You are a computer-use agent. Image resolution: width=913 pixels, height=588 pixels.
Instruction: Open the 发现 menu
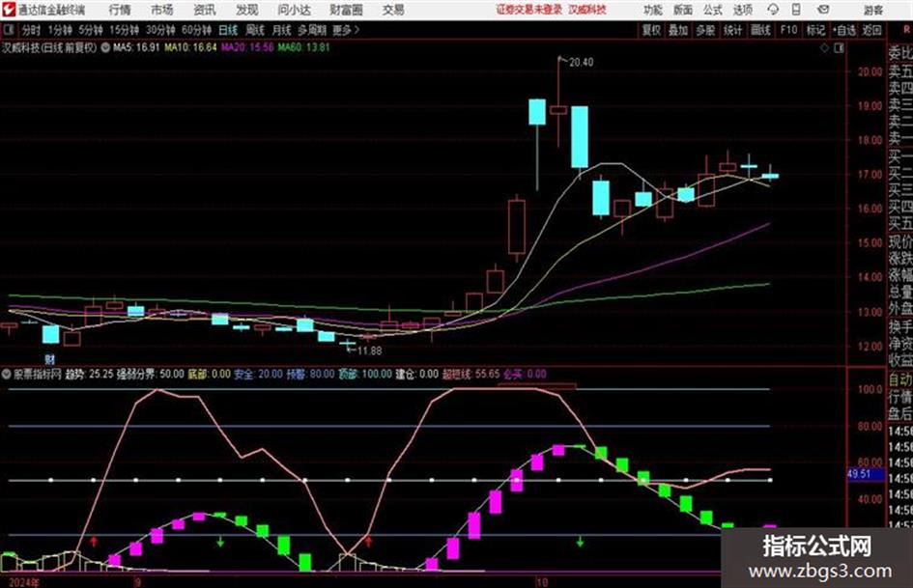247,10
